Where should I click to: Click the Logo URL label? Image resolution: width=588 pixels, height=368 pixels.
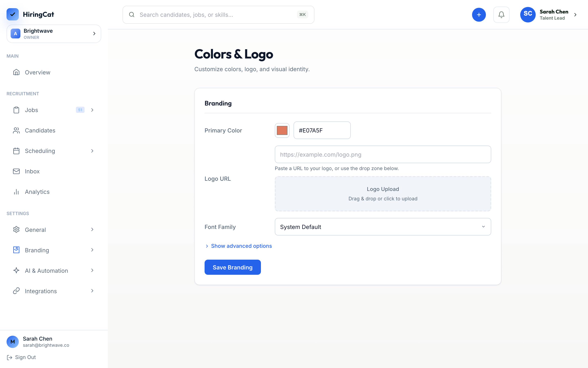click(x=217, y=179)
